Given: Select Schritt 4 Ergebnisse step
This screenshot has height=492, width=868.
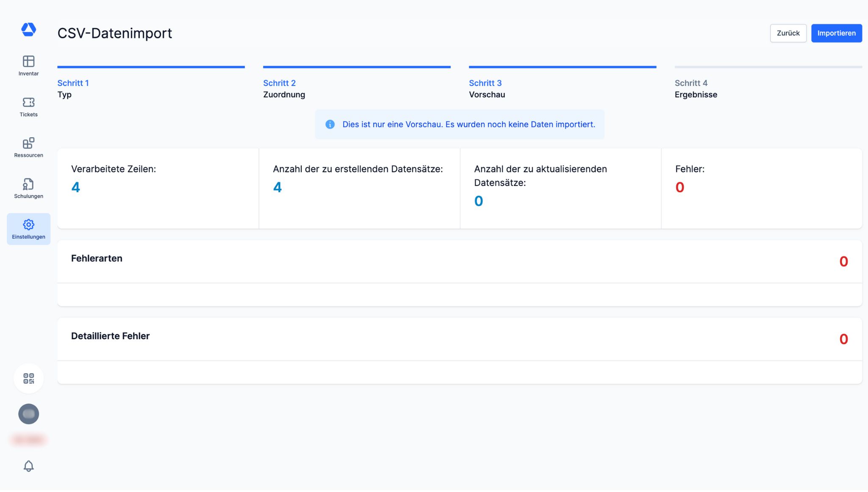Looking at the screenshot, I should (696, 88).
